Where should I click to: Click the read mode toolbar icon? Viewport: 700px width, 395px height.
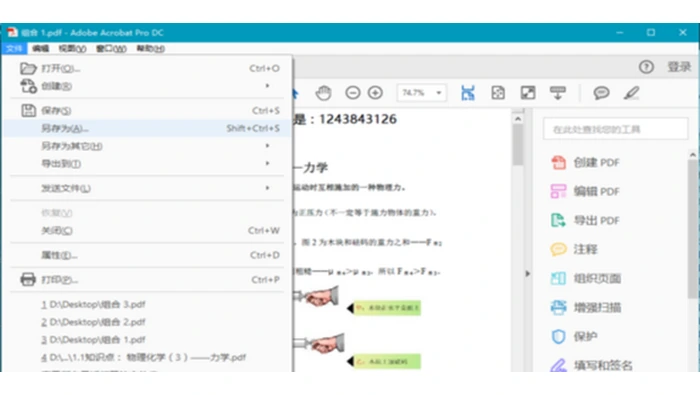(558, 93)
